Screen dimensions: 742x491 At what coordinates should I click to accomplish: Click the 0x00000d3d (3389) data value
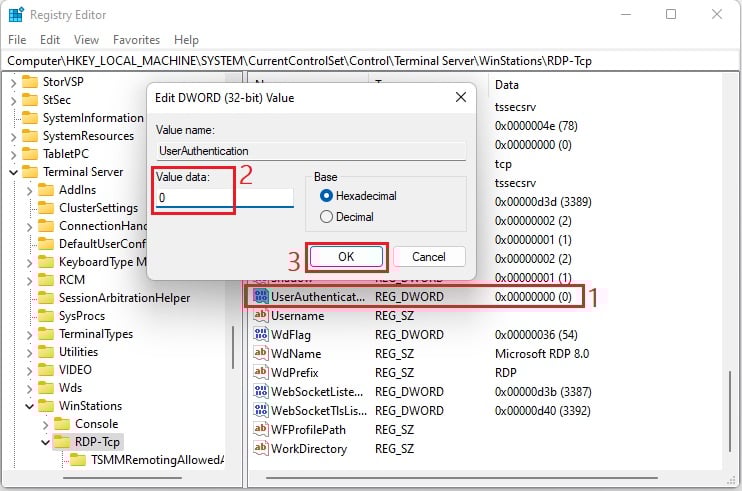coord(543,202)
